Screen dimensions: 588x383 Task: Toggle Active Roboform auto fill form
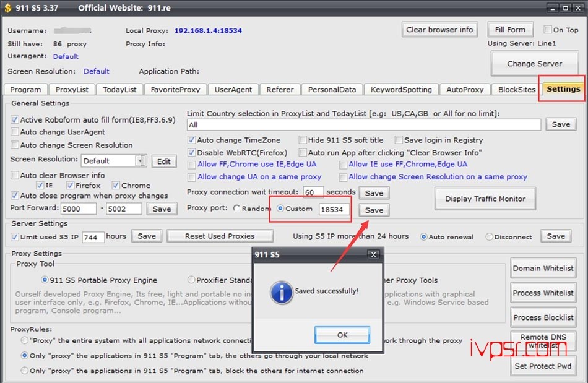coord(15,119)
